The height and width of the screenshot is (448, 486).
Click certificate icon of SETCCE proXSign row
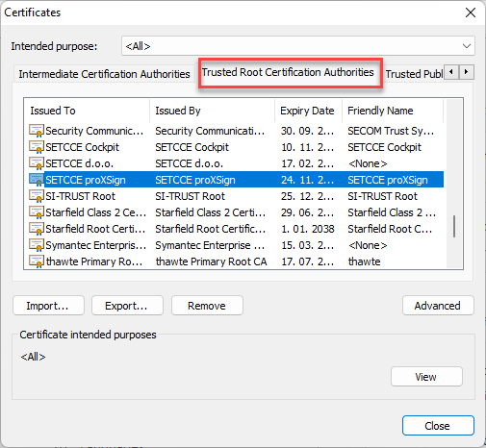(37, 180)
